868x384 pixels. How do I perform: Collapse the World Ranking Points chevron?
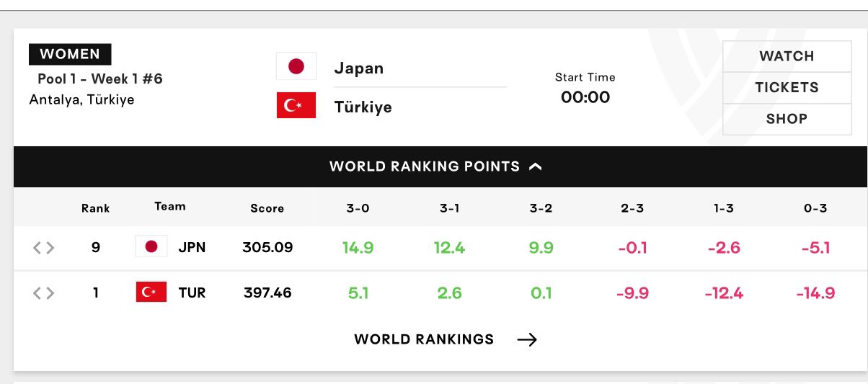pyautogui.click(x=535, y=166)
